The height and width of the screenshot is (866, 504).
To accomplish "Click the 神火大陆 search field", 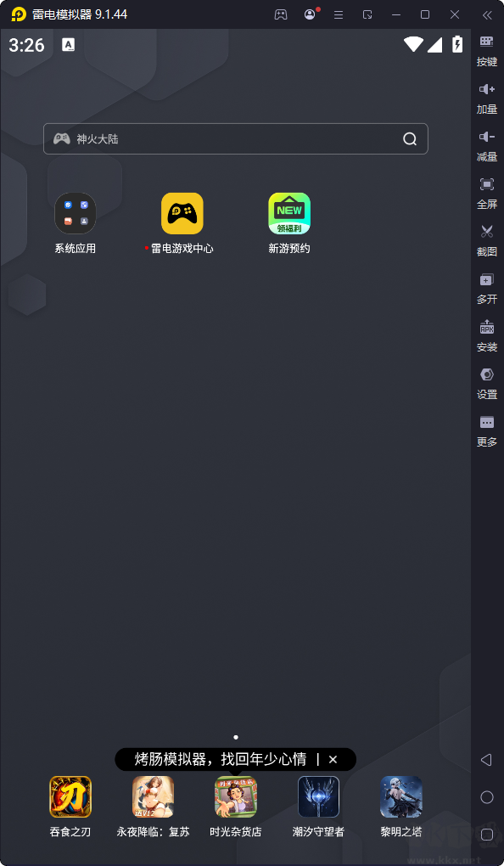I will pyautogui.click(x=236, y=138).
